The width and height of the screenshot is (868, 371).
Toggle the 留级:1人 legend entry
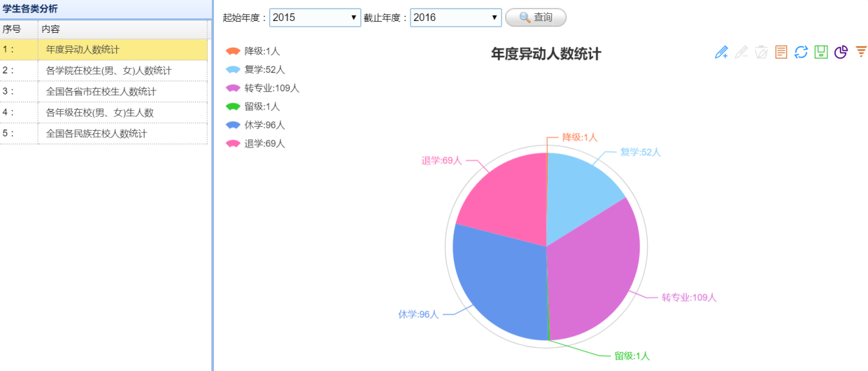tap(253, 106)
